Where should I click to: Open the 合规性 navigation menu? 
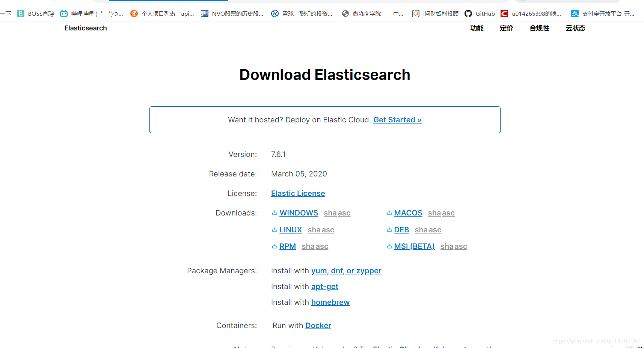[x=540, y=28]
